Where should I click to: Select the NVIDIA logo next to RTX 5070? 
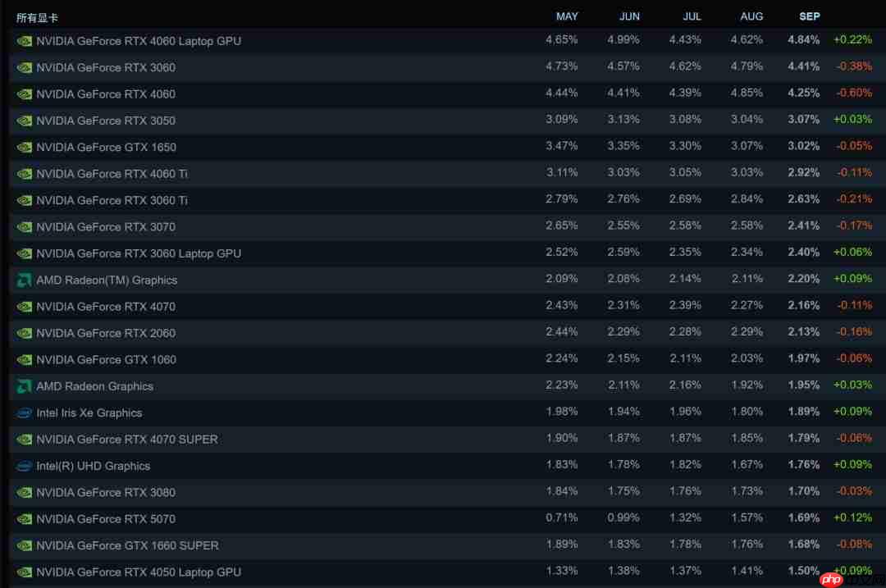point(23,518)
